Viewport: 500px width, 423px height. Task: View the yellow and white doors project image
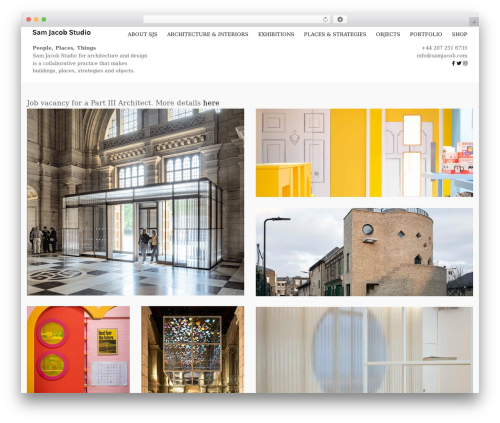364,153
